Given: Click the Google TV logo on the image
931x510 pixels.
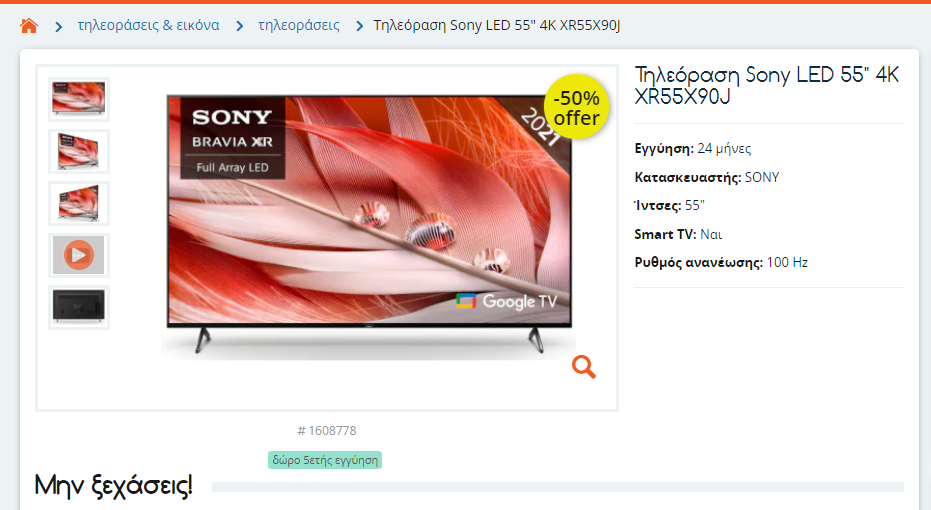Looking at the screenshot, I should (506, 302).
